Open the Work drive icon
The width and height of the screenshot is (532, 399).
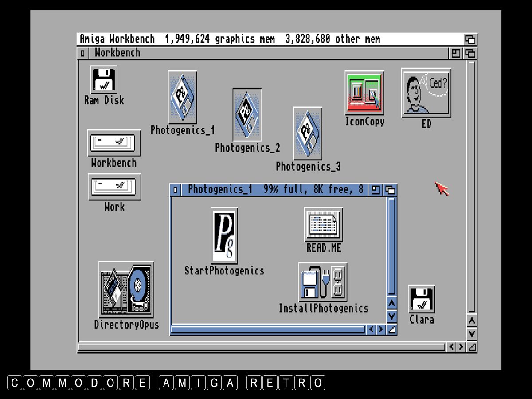(x=114, y=186)
